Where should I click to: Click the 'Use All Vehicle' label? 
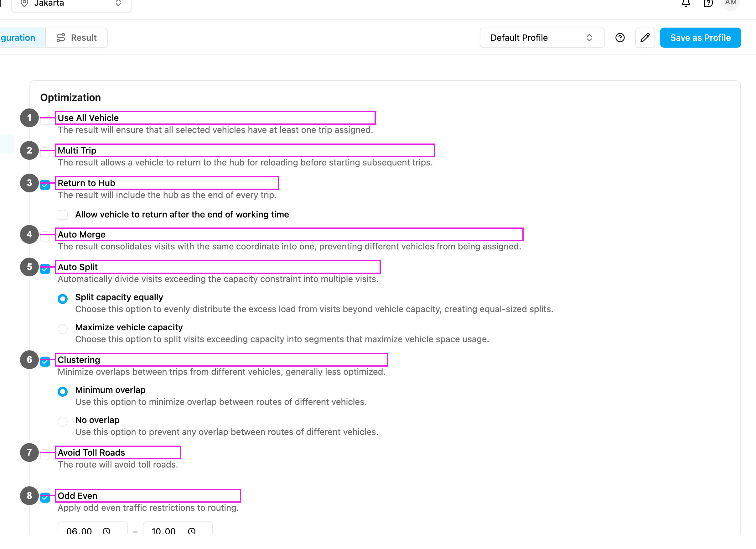point(88,118)
